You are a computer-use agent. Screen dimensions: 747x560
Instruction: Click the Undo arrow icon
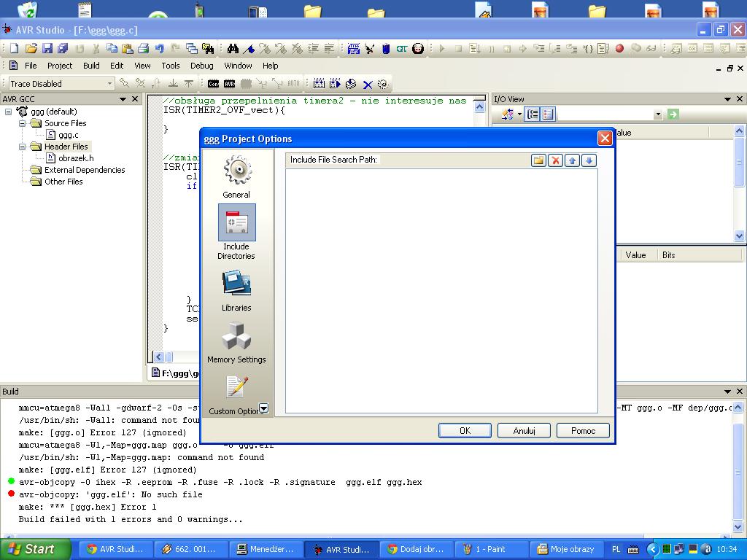(160, 48)
